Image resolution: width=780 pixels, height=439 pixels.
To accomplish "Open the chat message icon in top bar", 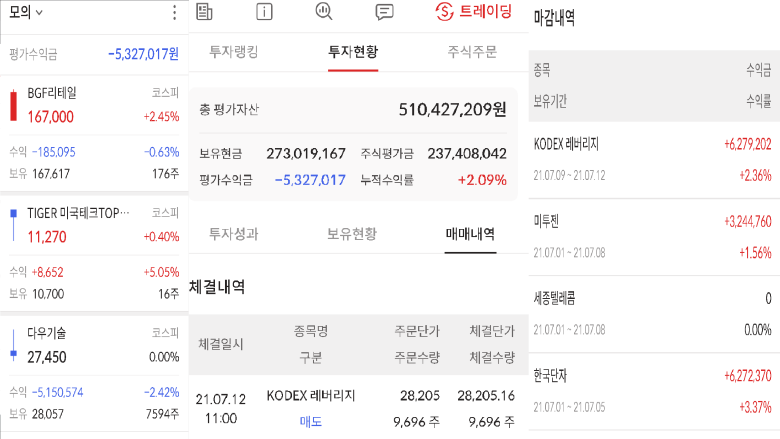I will (384, 11).
